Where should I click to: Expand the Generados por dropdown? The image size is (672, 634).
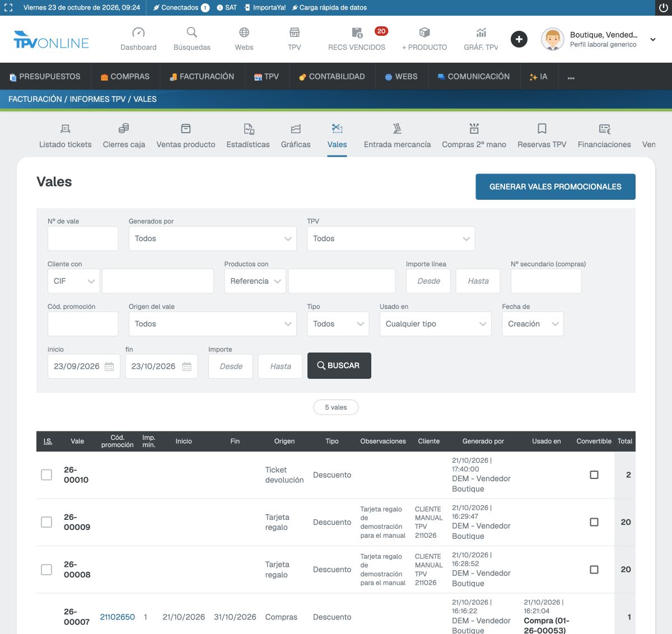click(x=213, y=238)
